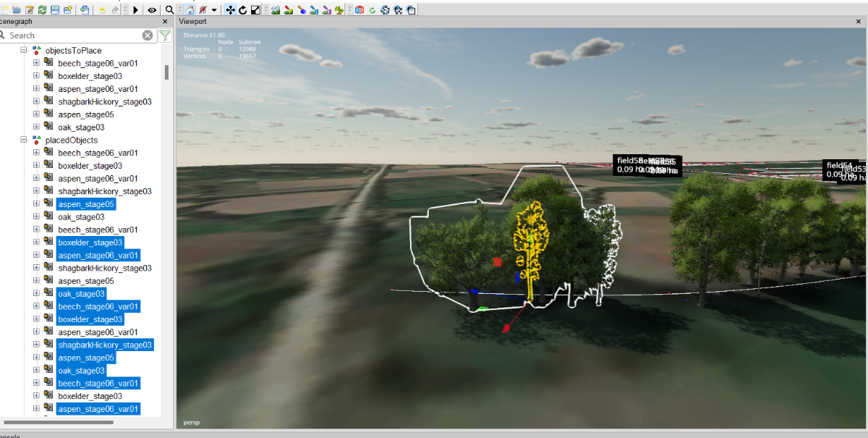Image resolution: width=868 pixels, height=438 pixels.
Task: Click the eye visibility icon in toolbar
Action: pyautogui.click(x=152, y=9)
